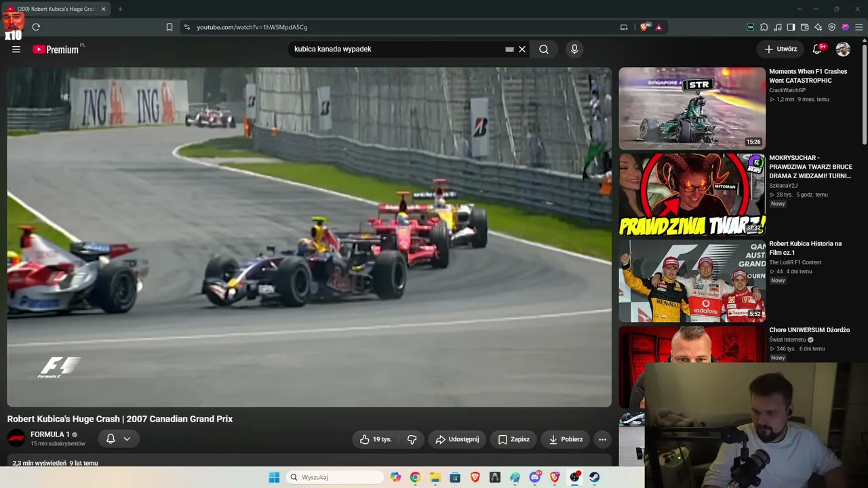Image resolution: width=868 pixels, height=488 pixels.
Task: Open Google Chrome from the taskbar
Action: click(415, 477)
